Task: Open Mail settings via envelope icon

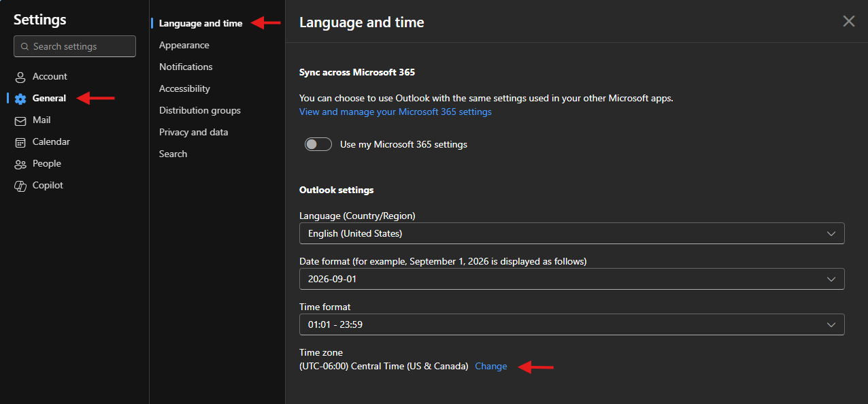Action: 20,120
